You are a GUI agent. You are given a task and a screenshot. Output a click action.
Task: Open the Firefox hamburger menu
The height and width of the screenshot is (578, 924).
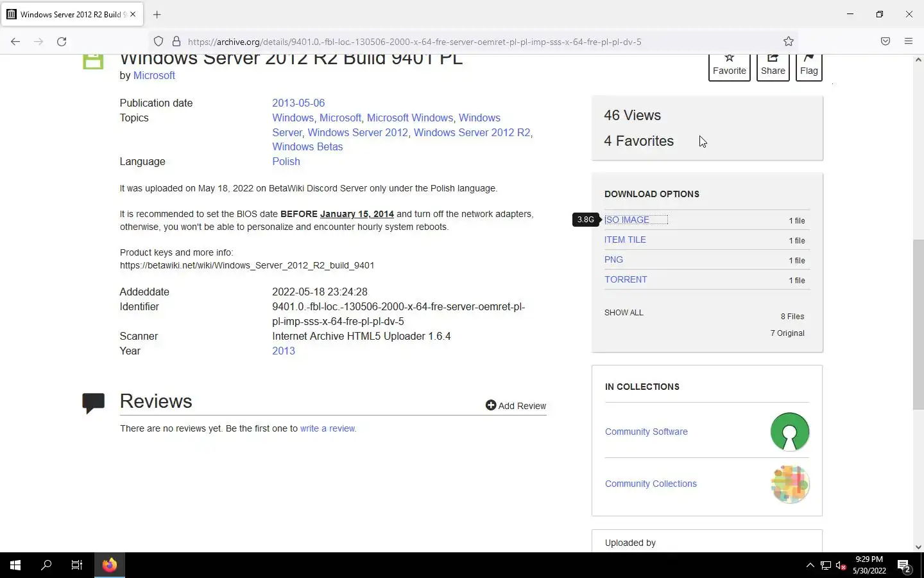pos(909,42)
